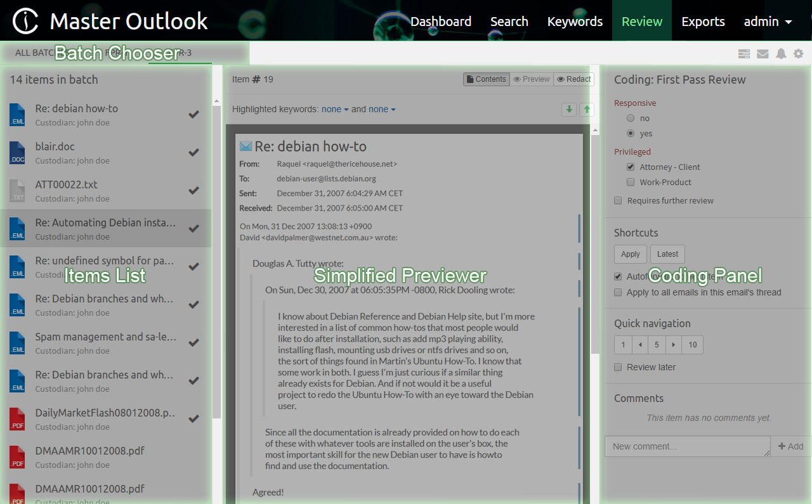
Task: Go to the Dashboard nav item
Action: point(441,22)
